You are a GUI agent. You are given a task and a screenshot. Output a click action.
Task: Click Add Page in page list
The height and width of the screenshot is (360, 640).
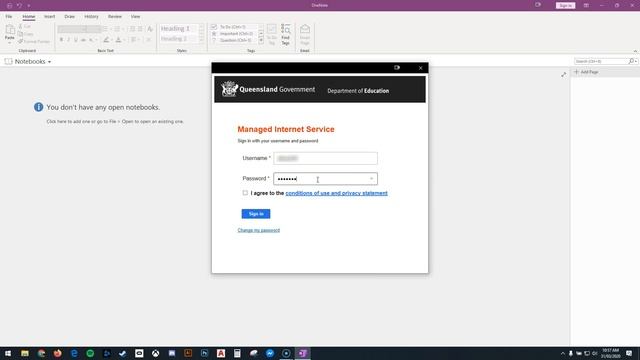coord(587,72)
